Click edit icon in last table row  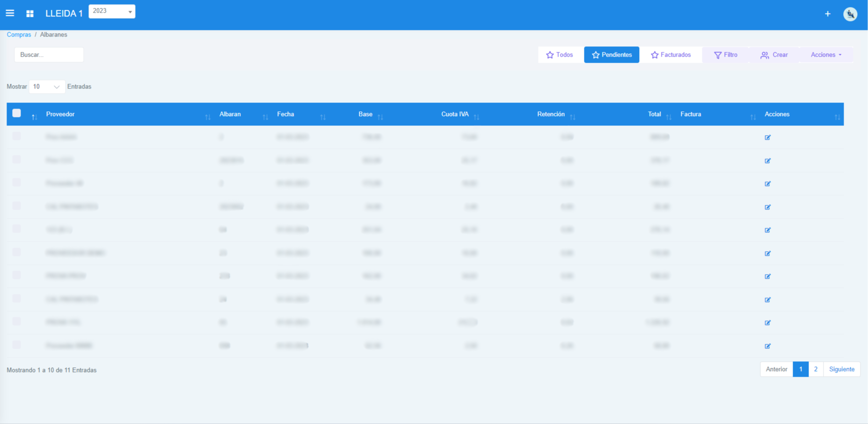767,346
